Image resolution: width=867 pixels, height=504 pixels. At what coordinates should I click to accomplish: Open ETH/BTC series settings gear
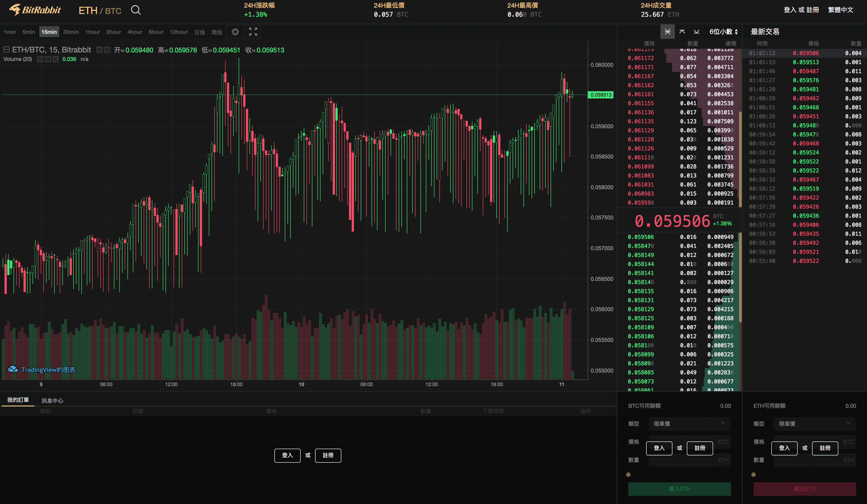tap(107, 50)
